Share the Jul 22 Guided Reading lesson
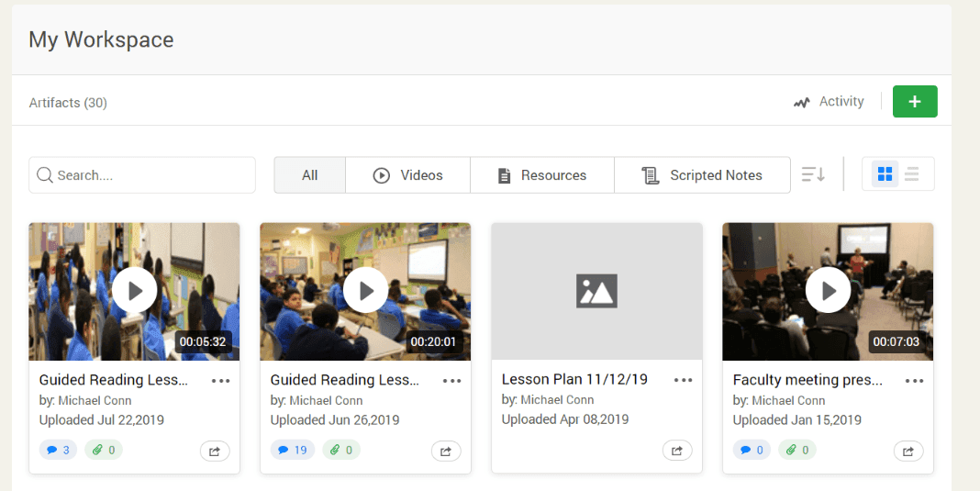Image resolution: width=980 pixels, height=491 pixels. pyautogui.click(x=215, y=451)
